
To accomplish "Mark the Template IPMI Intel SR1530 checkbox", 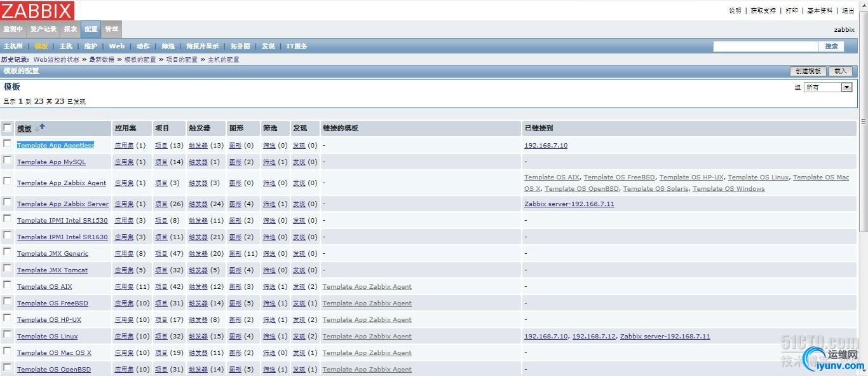I will point(8,219).
